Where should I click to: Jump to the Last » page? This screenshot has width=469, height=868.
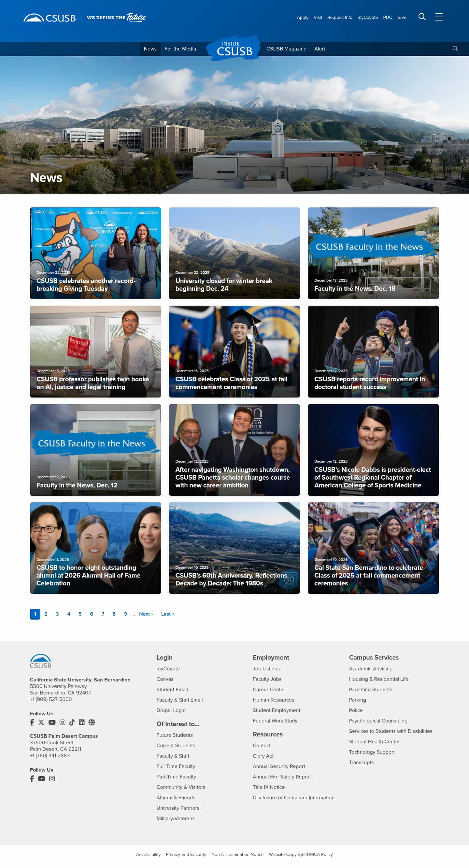point(168,614)
